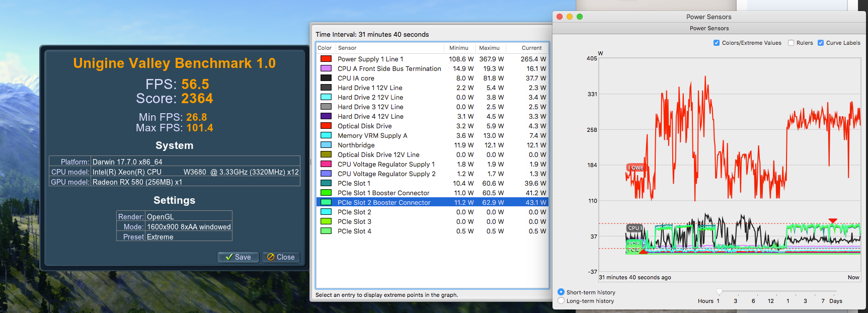Viewport: 868px width, 313px height.
Task: Click the Hard Drive 3 12V Line swatch
Action: coord(326,107)
